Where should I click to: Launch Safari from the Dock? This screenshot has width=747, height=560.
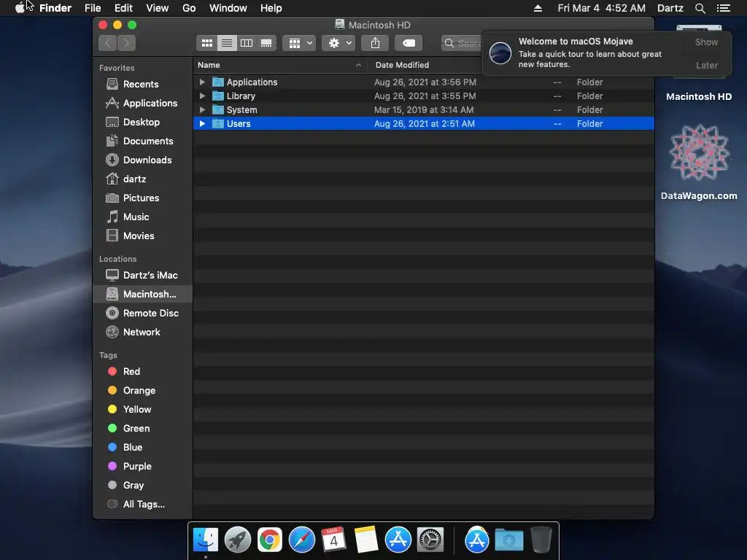point(302,540)
